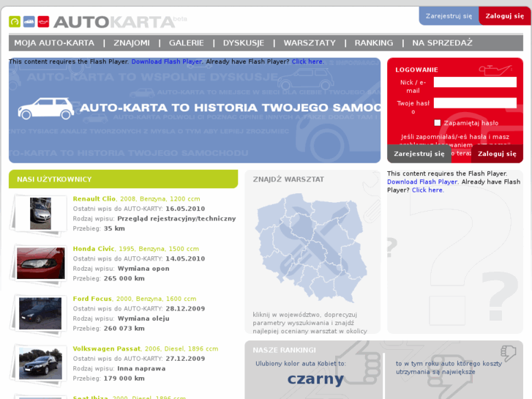Image resolution: width=532 pixels, height=399 pixels.
Task: Follow the Download Flash Player link in the right panel
Action: click(422, 182)
